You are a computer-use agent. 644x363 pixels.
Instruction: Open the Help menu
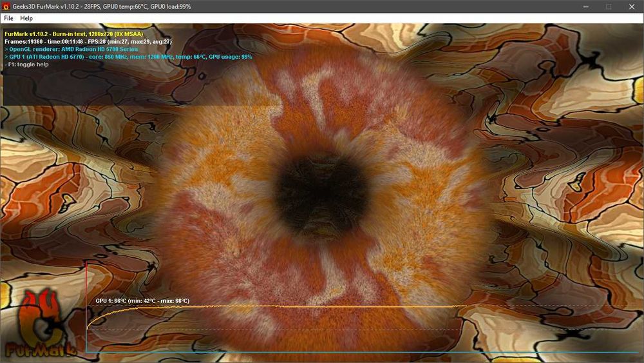(26, 18)
